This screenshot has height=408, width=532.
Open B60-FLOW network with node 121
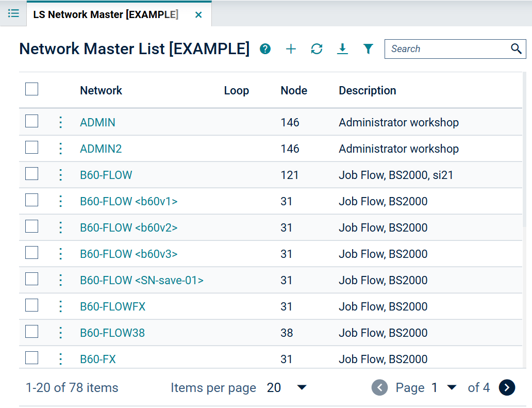click(106, 175)
